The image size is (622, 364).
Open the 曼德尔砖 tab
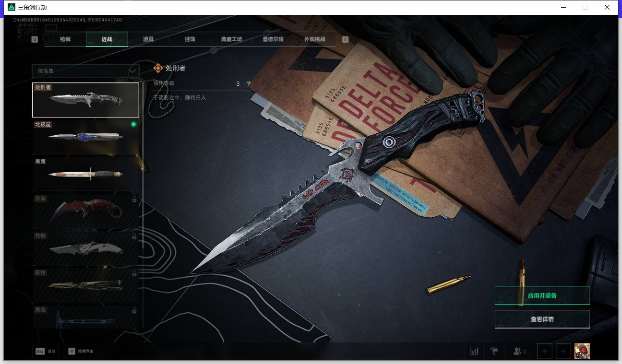(x=273, y=39)
